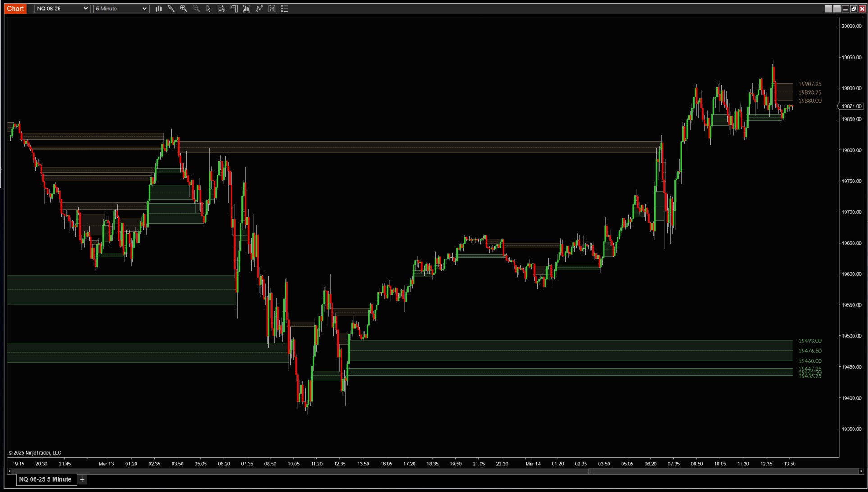868x492 pixels.
Task: Select the drawing tools pencil icon
Action: [x=171, y=9]
